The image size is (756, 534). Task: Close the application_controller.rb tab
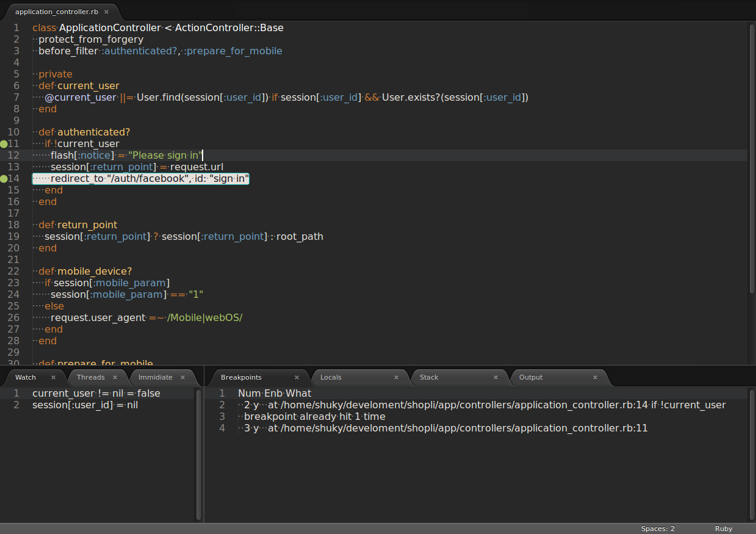click(106, 12)
